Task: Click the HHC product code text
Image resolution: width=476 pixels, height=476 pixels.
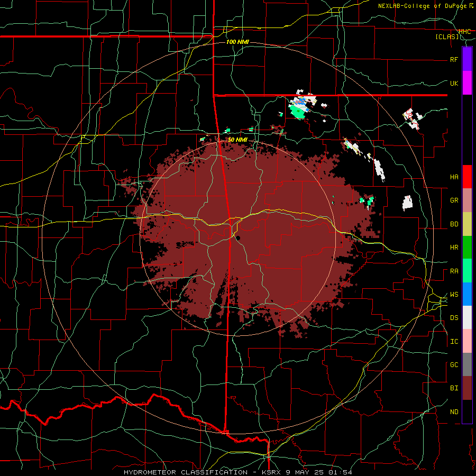Action: [464, 32]
